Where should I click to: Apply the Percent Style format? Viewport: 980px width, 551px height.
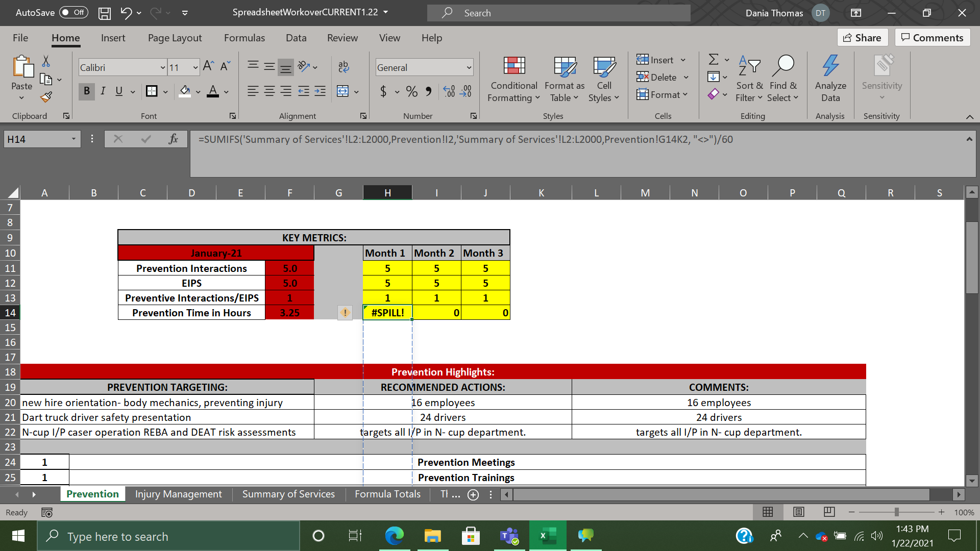coord(412,91)
